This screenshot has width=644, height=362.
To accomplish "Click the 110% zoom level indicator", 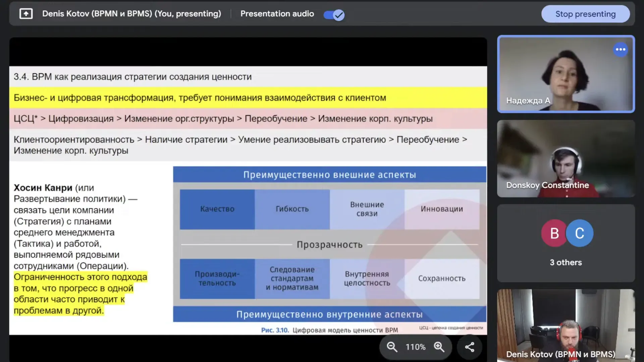I will point(415,347).
